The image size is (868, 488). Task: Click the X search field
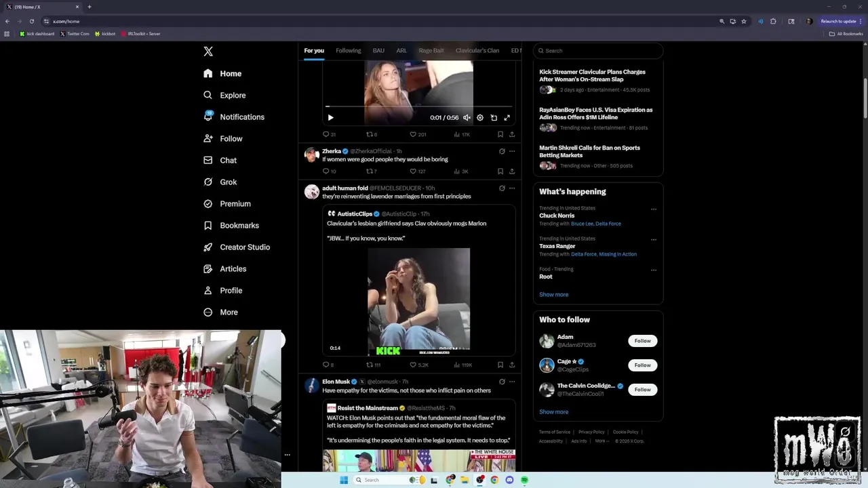click(598, 51)
